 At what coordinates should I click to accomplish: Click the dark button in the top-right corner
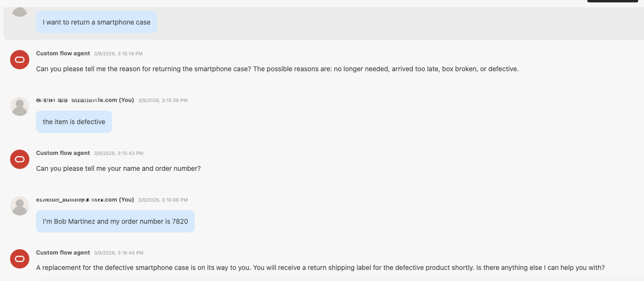612,1
